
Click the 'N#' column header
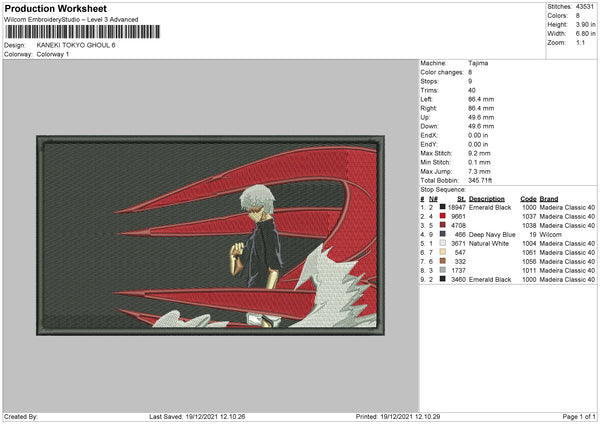coord(433,199)
